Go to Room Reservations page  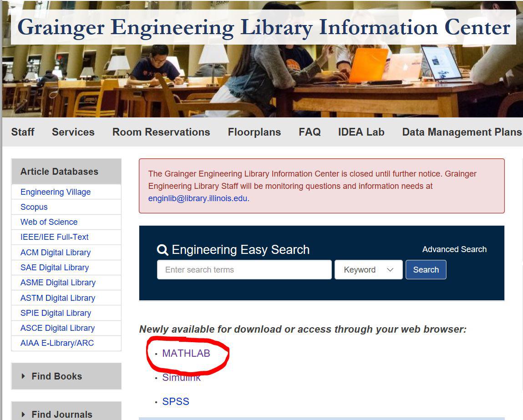pyautogui.click(x=161, y=132)
